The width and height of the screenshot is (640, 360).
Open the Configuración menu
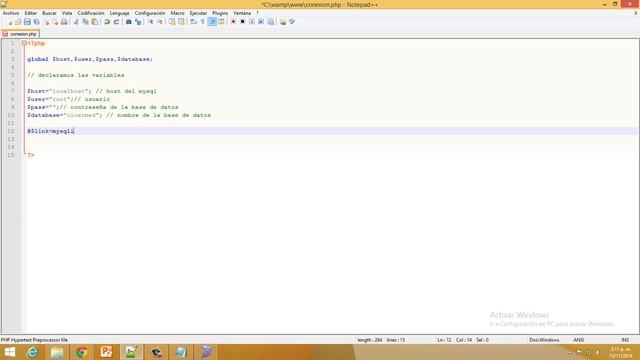[150, 13]
